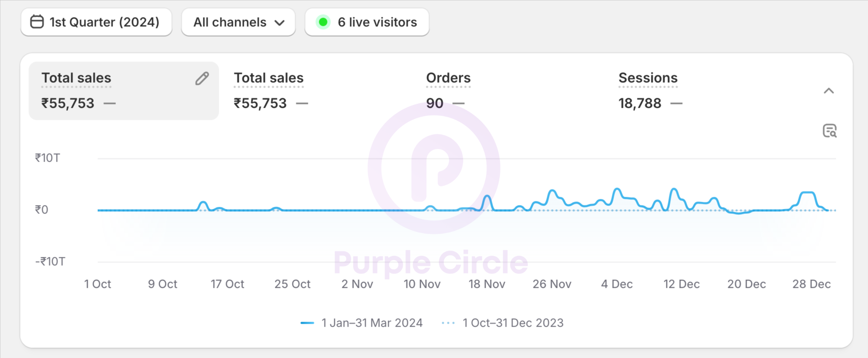The width and height of the screenshot is (868, 358).
Task: Click the 18 Nov date on the axis
Action: pyautogui.click(x=486, y=284)
